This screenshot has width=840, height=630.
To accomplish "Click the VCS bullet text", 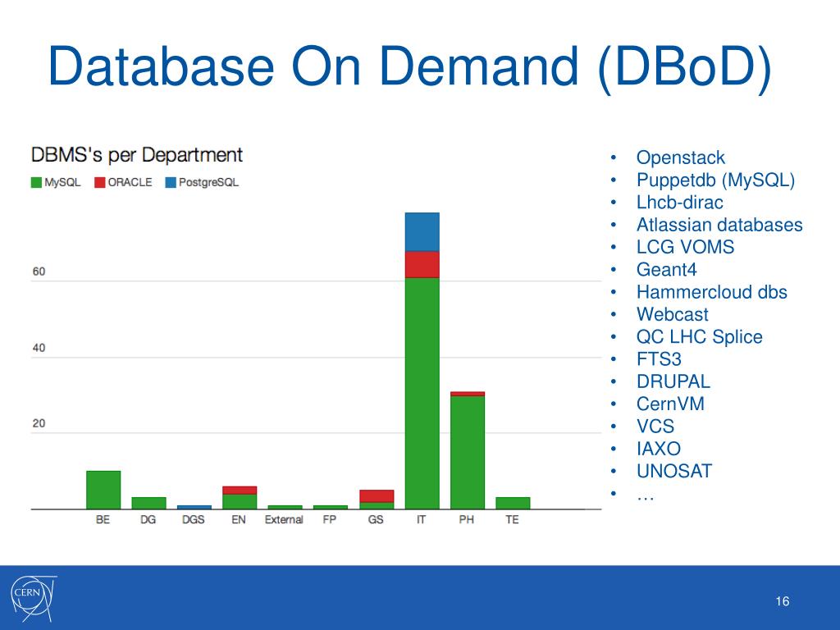I will coord(655,427).
